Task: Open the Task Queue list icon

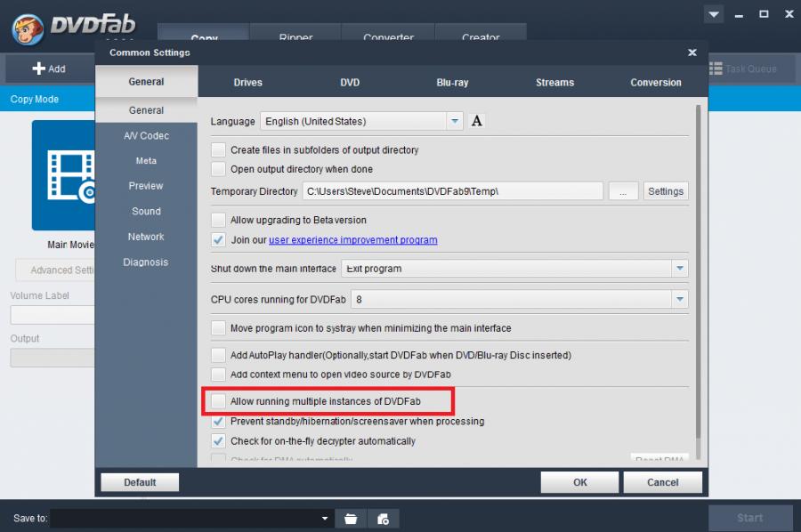Action: point(716,69)
